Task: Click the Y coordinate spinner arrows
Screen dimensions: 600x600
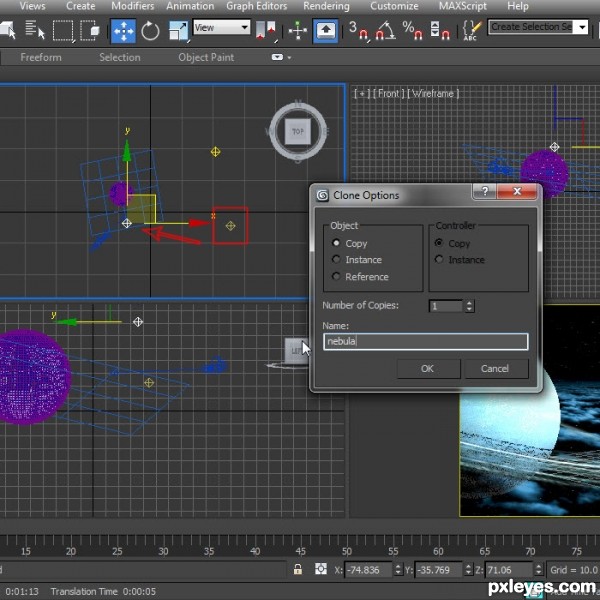Action: [469, 569]
